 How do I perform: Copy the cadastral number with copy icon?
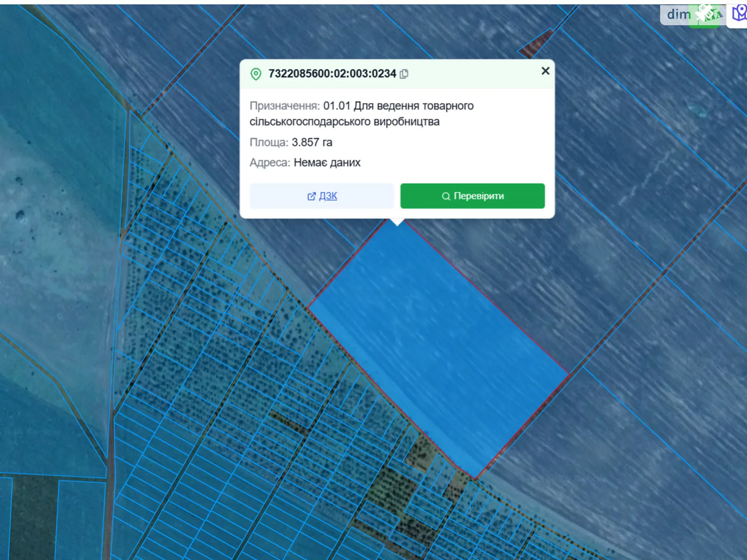click(404, 74)
